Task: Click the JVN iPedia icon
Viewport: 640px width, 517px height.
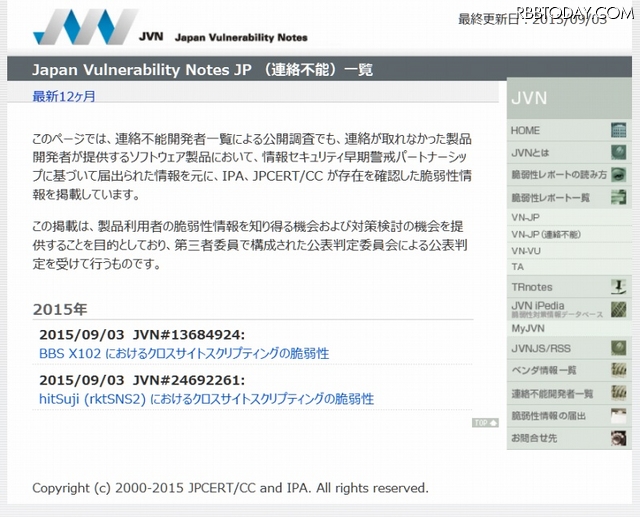Action: [x=619, y=309]
